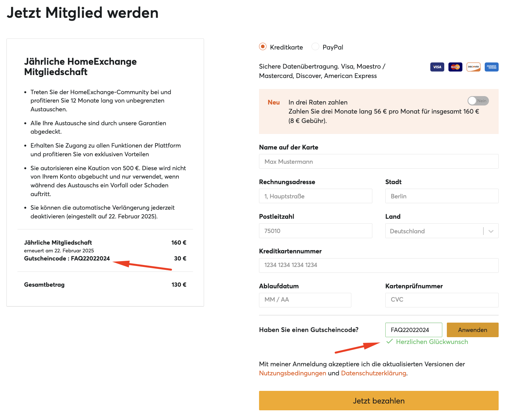Click the Kreditkartennummer input field
The height and width of the screenshot is (420, 509).
pyautogui.click(x=379, y=265)
